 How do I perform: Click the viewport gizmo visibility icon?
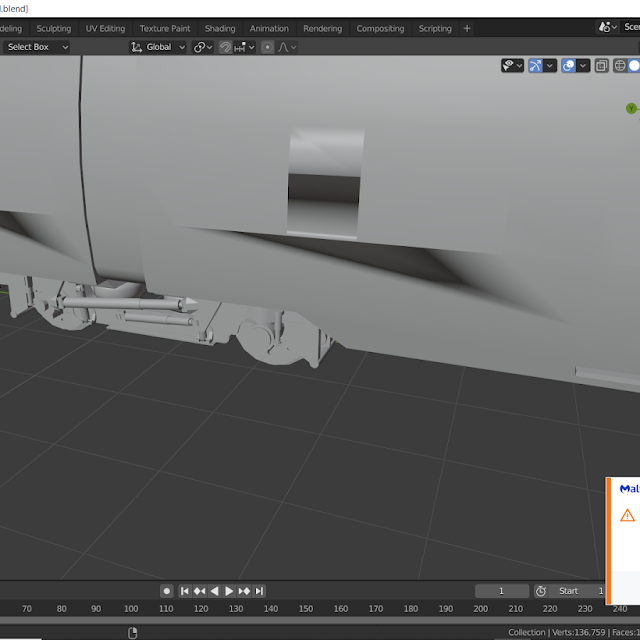pyautogui.click(x=536, y=66)
